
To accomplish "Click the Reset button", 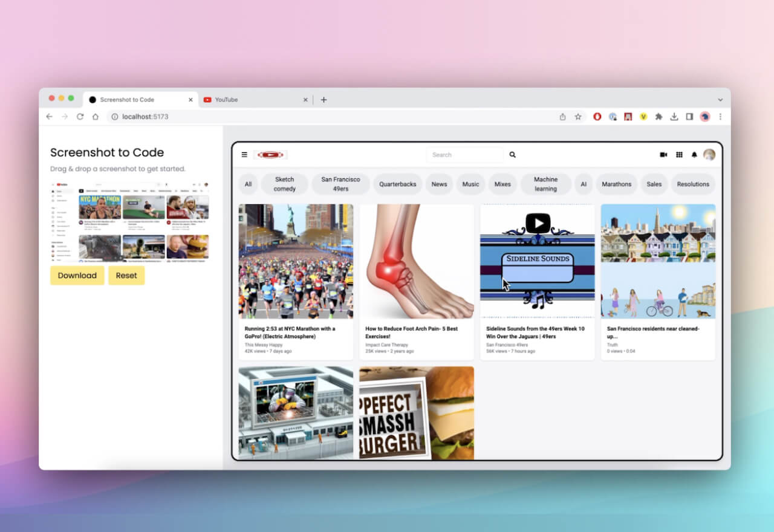I will [x=126, y=276].
